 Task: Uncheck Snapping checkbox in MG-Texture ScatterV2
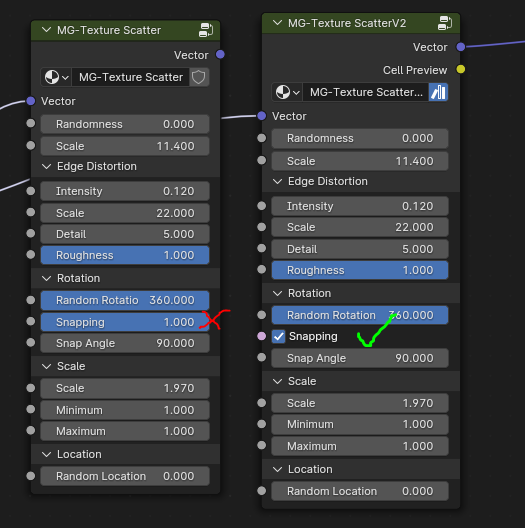pyautogui.click(x=278, y=336)
